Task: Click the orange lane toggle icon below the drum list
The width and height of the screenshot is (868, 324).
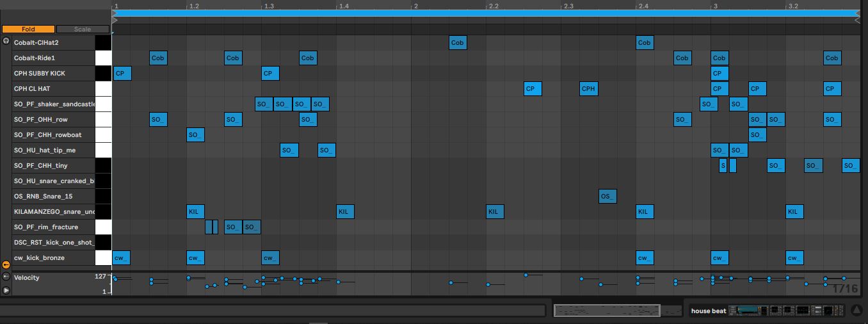Action: coord(6,264)
